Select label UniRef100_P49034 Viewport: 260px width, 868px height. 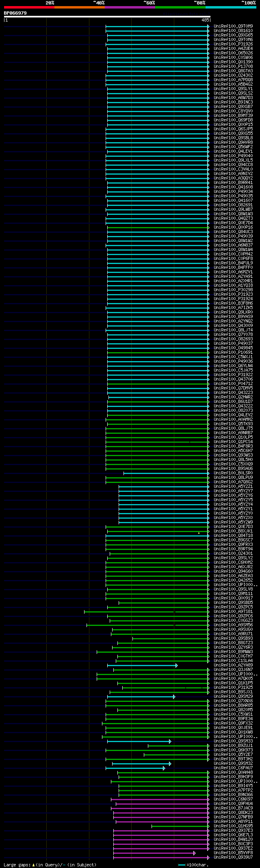(233, 191)
